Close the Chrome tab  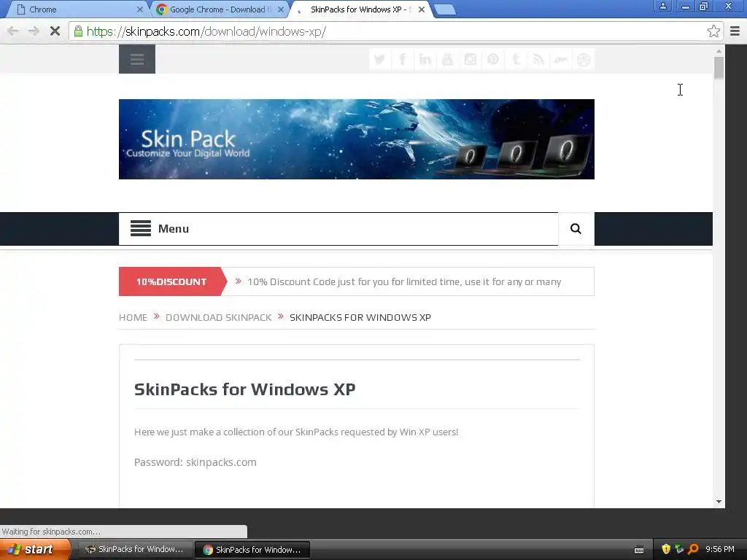click(139, 9)
